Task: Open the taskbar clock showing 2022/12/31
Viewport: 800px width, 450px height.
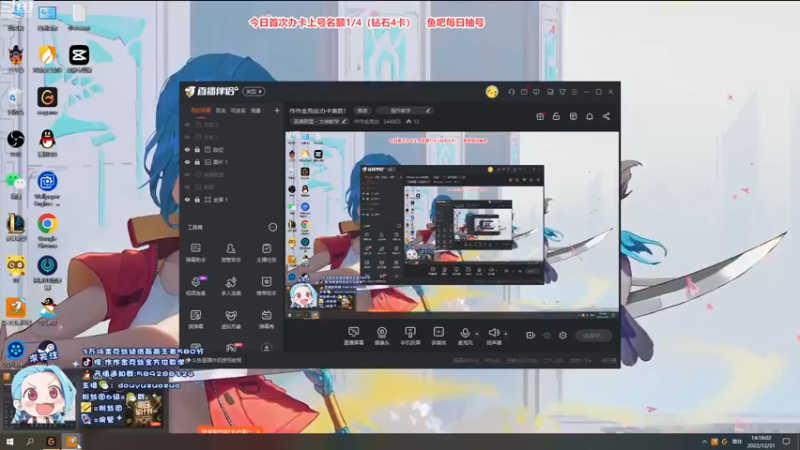Action: pyautogui.click(x=761, y=441)
